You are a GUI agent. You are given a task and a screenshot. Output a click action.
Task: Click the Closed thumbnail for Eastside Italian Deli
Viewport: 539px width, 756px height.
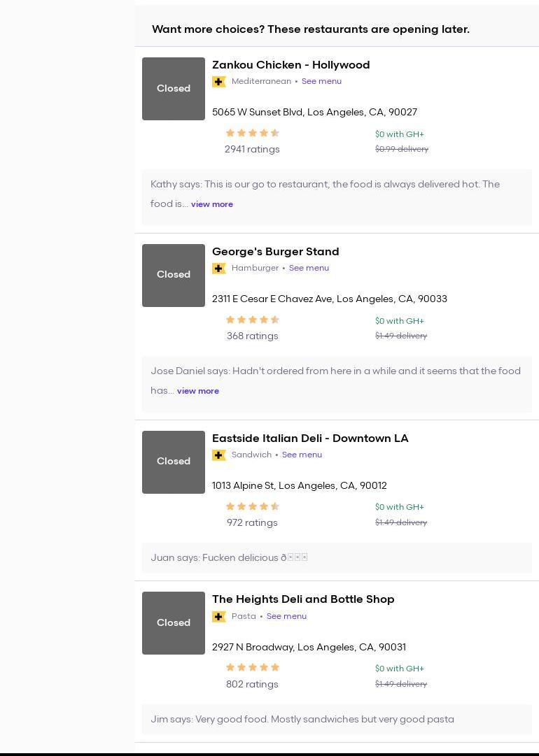tap(174, 462)
